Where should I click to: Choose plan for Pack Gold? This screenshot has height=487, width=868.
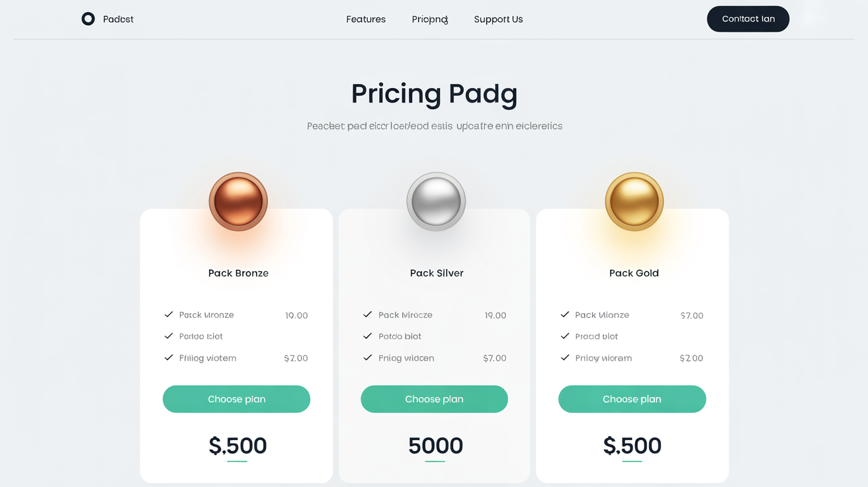(632, 399)
